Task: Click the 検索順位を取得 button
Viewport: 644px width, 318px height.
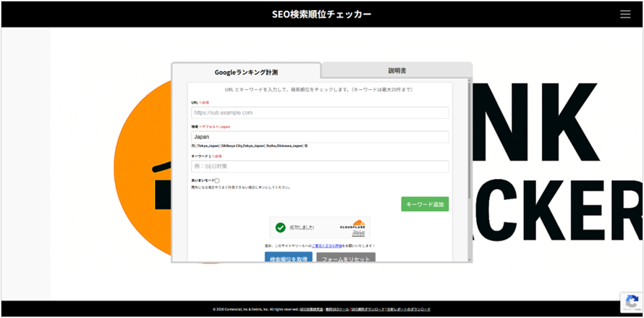Action: (288, 259)
